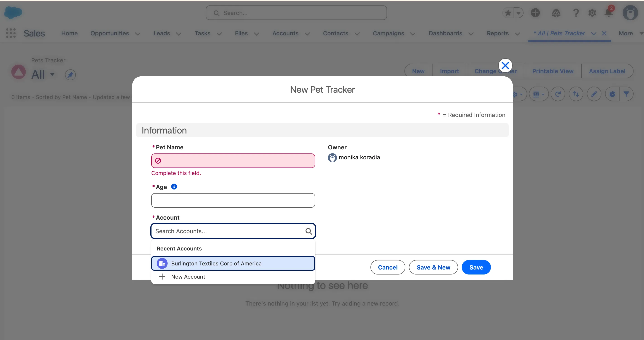Open the Help question mark icon
Viewport: 644px width, 340px height.
pyautogui.click(x=576, y=13)
